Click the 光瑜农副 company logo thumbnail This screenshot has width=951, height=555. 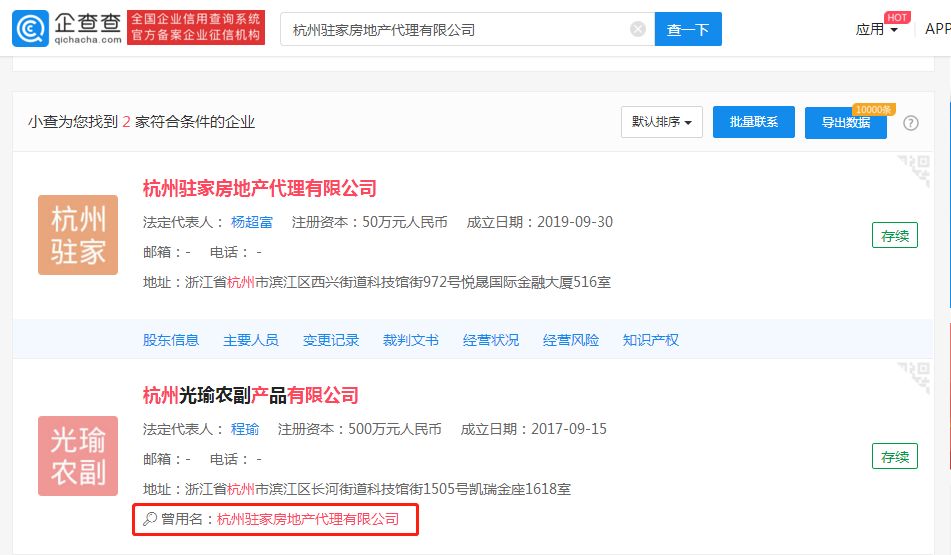coord(78,456)
